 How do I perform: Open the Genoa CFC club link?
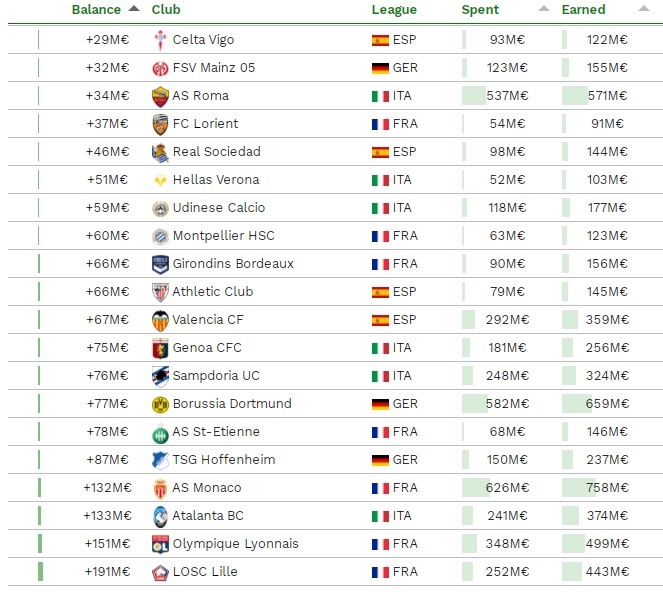pyautogui.click(x=207, y=348)
